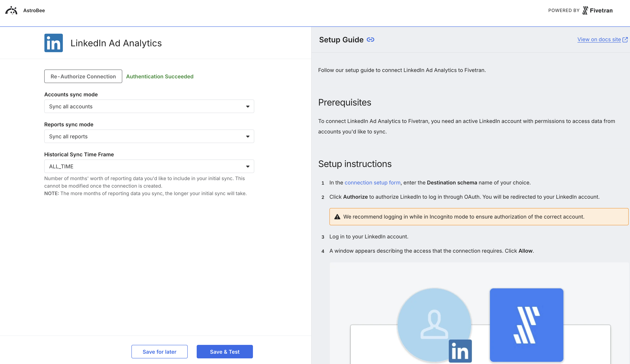The width and height of the screenshot is (630, 364).
Task: Click the AstroBee name in the top bar
Action: click(x=34, y=10)
